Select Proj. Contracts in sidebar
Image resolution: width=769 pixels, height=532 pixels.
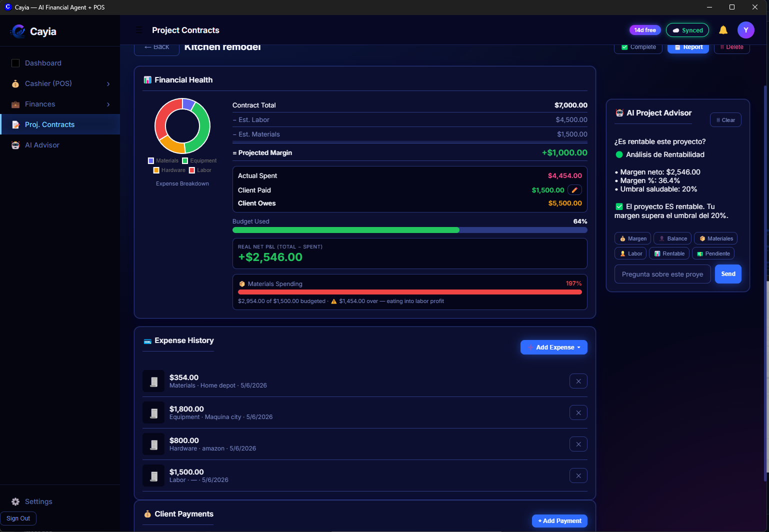coord(60,124)
